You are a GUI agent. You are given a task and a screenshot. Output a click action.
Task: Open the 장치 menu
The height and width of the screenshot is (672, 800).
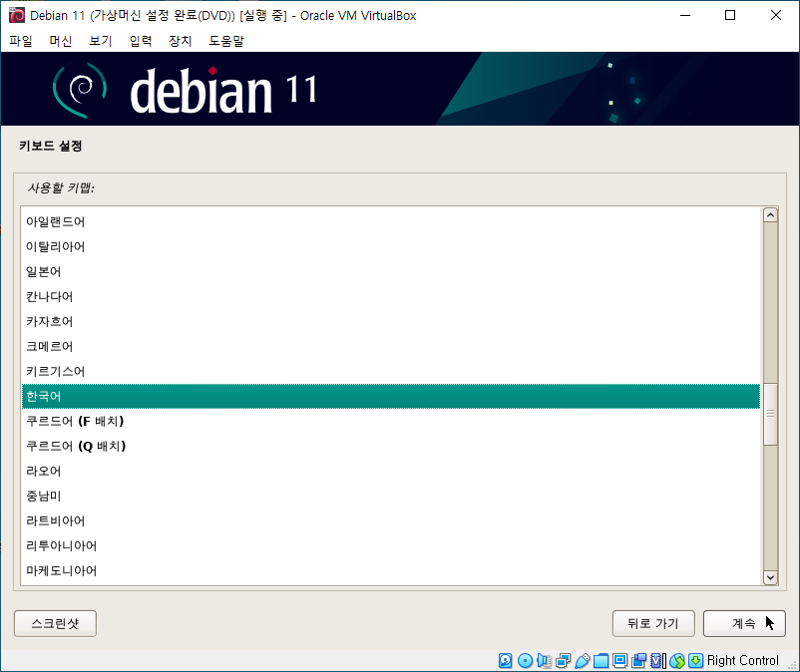(181, 41)
